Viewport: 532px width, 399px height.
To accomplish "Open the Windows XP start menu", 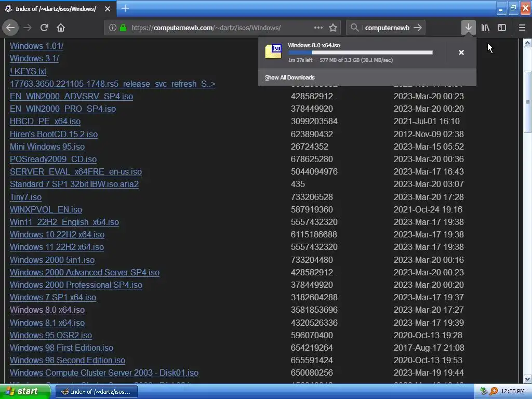I will [x=25, y=392].
